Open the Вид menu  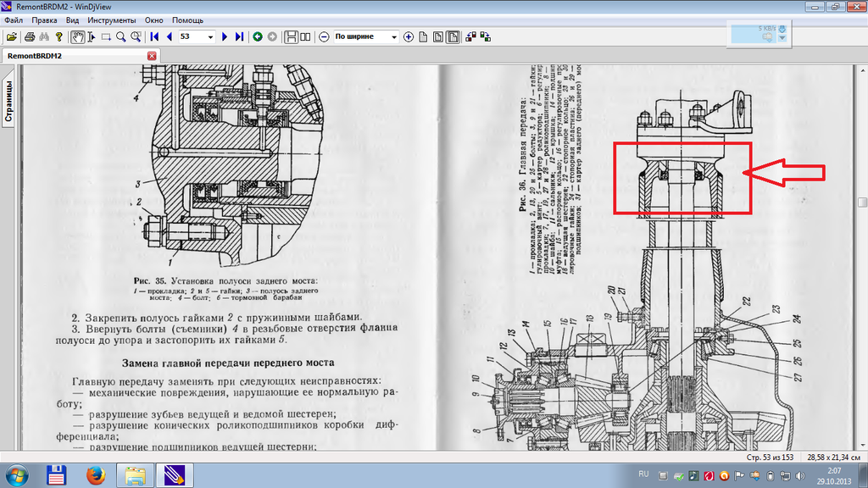point(73,20)
